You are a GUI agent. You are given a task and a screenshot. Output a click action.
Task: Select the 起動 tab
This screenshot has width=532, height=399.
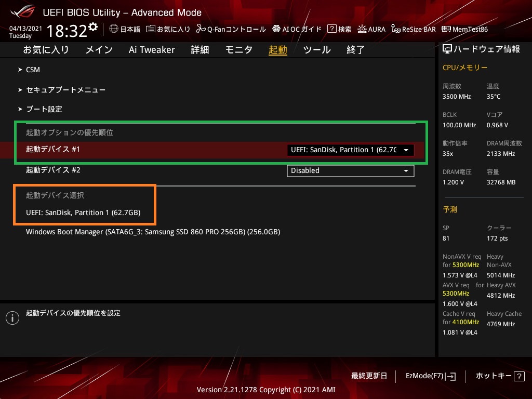(277, 50)
